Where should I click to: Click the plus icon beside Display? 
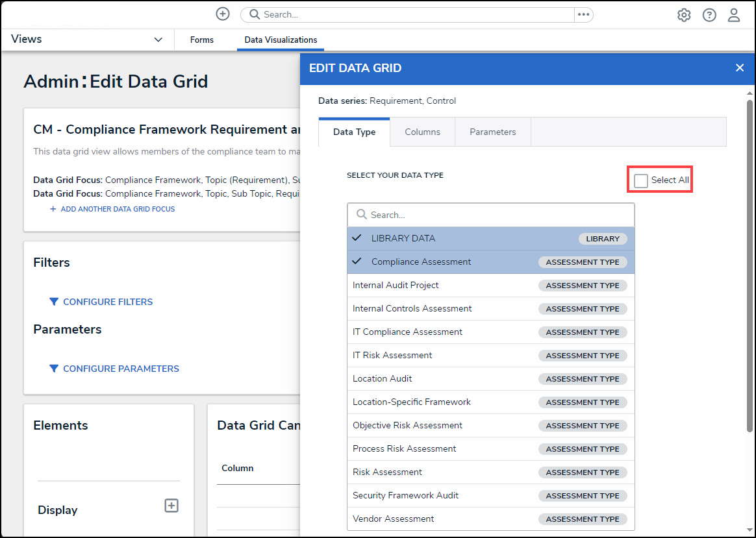tap(171, 506)
